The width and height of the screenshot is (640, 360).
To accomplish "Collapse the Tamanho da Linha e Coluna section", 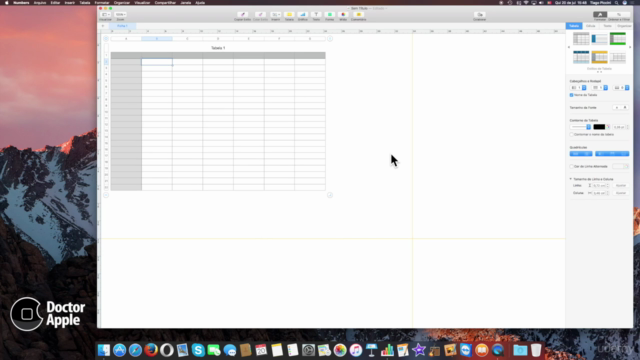I will [x=571, y=179].
